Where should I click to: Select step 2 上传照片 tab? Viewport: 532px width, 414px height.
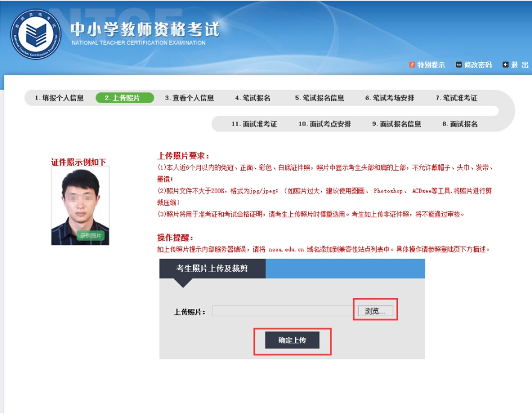tap(124, 98)
